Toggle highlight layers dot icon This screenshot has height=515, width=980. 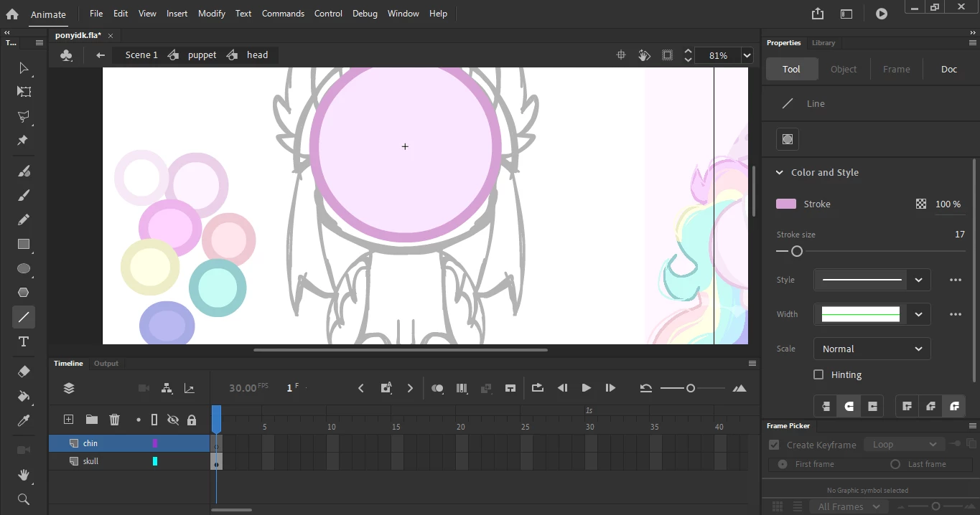[x=139, y=420]
